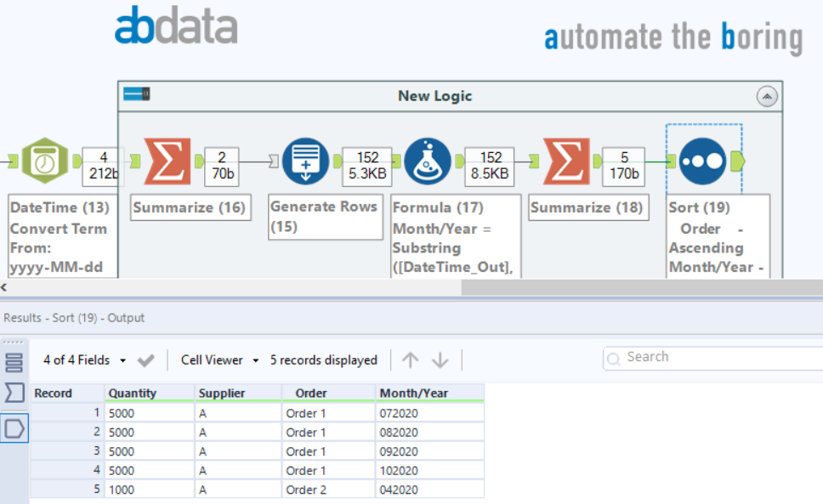Click the Formula (17) flask icon
The width and height of the screenshot is (823, 504).
[428, 161]
